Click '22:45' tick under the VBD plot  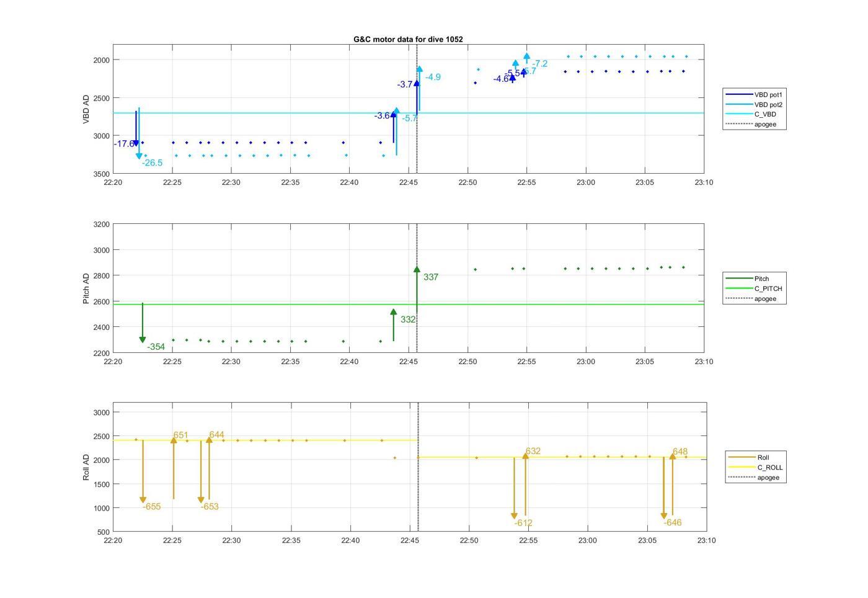point(409,183)
